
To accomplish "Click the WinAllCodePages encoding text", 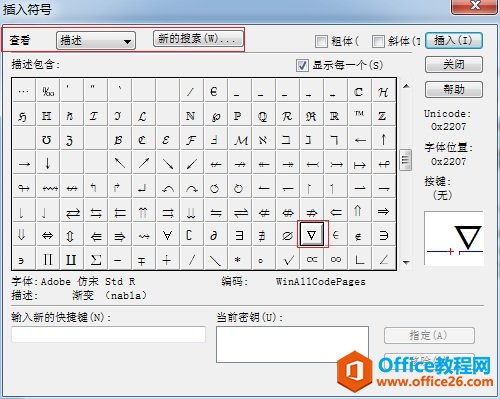I will pyautogui.click(x=320, y=282).
